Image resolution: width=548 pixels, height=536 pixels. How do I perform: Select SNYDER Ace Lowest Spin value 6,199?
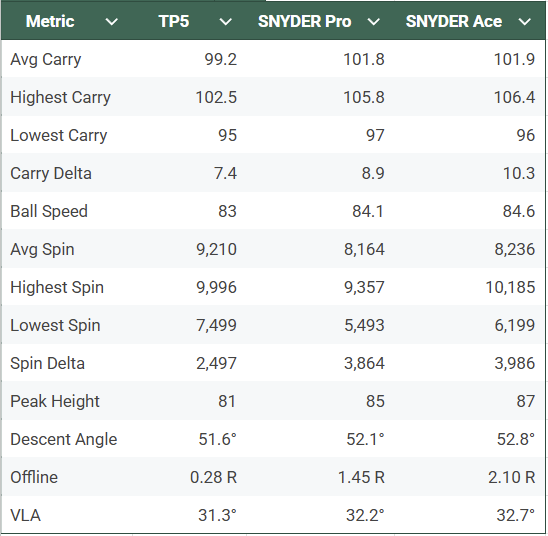[514, 326]
